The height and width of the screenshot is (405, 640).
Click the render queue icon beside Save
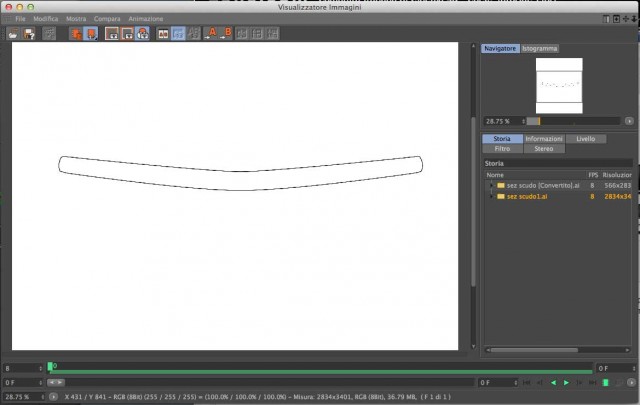point(49,34)
